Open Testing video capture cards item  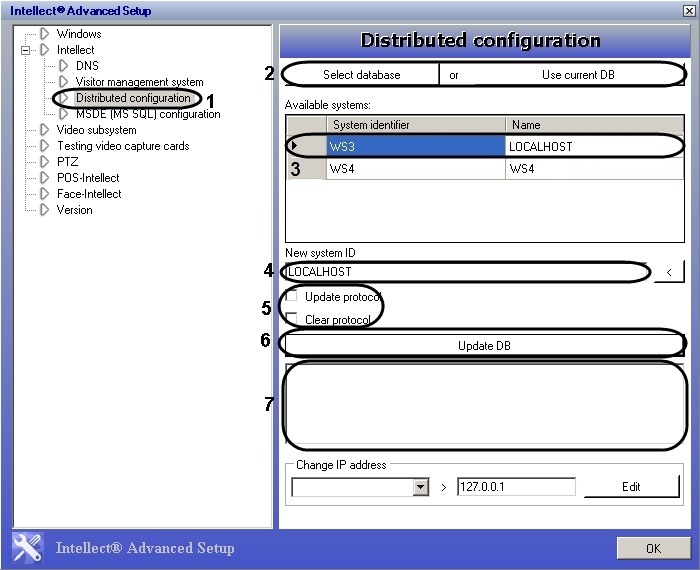[x=123, y=146]
